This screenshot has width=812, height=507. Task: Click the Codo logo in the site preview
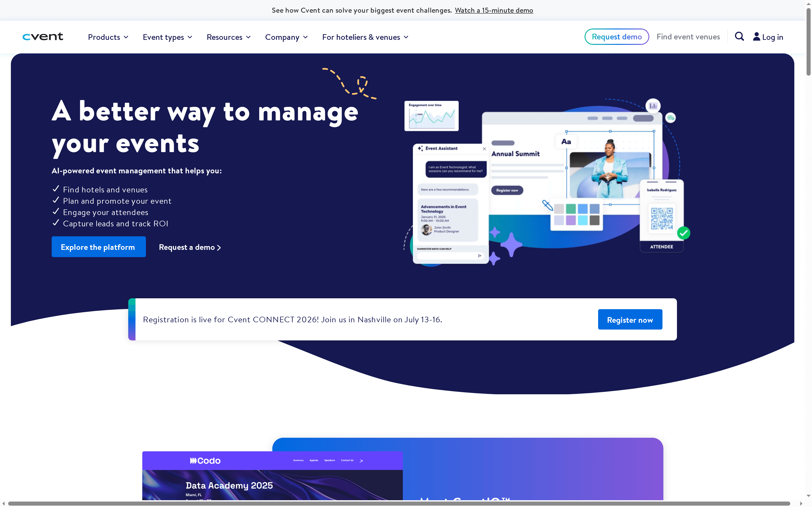[x=205, y=460]
